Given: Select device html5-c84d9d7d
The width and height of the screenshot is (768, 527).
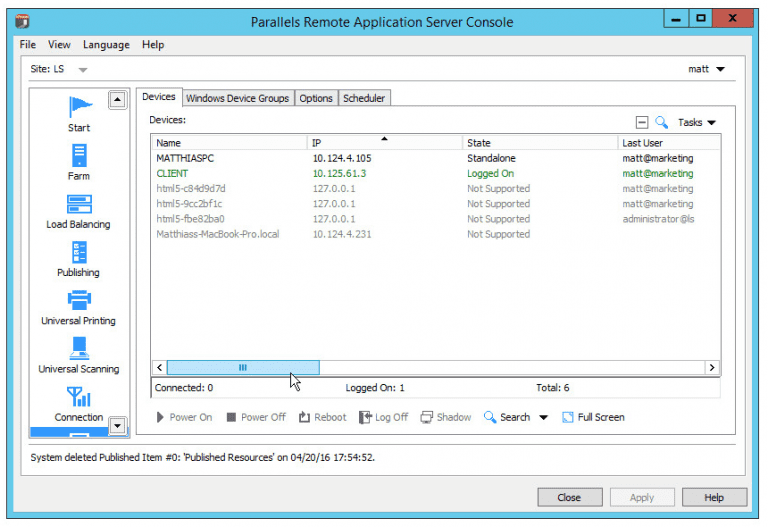Looking at the screenshot, I should 435,189.
